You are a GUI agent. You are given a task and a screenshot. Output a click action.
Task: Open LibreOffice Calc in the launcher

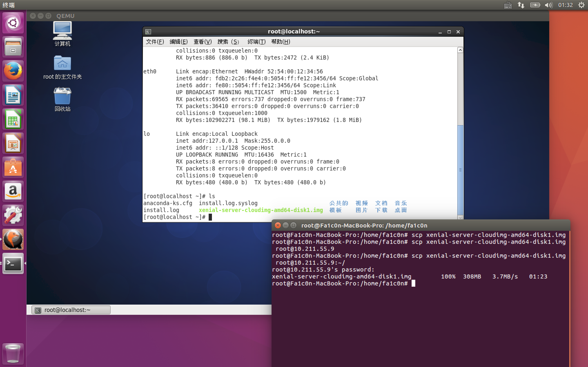13,119
